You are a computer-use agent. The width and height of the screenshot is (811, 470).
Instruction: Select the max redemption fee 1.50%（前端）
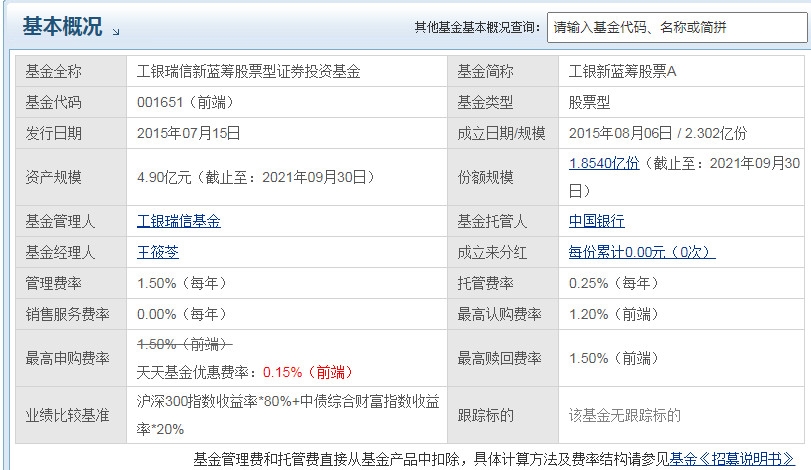coord(614,358)
